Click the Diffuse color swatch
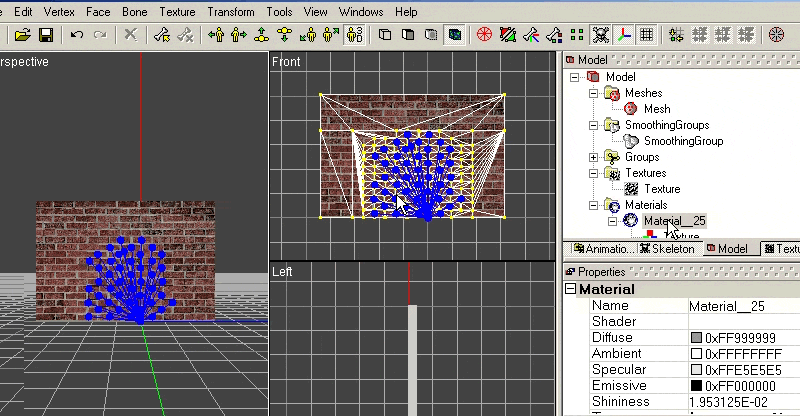The height and width of the screenshot is (416, 800). (696, 337)
